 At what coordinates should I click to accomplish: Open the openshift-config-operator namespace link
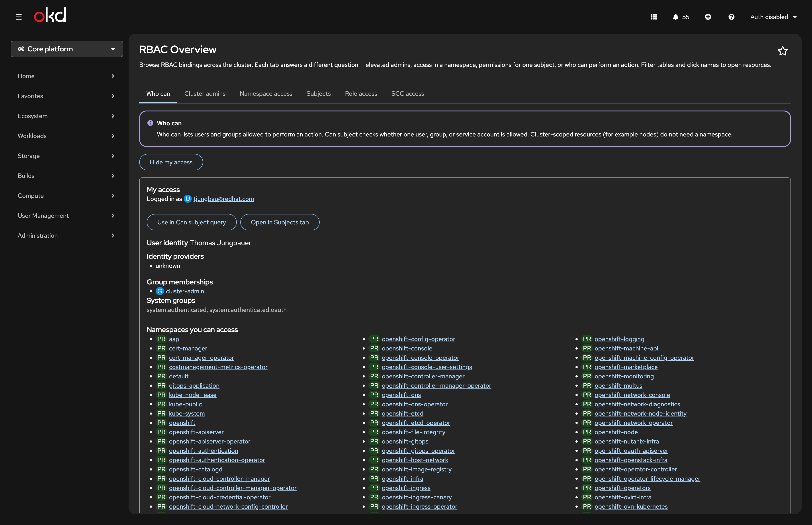tap(418, 339)
